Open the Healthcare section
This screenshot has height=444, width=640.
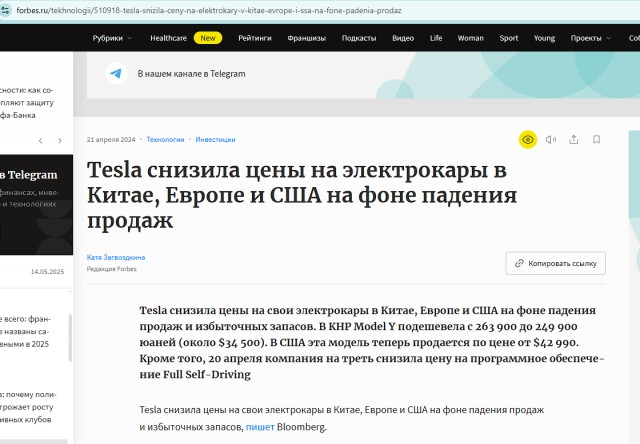[x=168, y=38]
